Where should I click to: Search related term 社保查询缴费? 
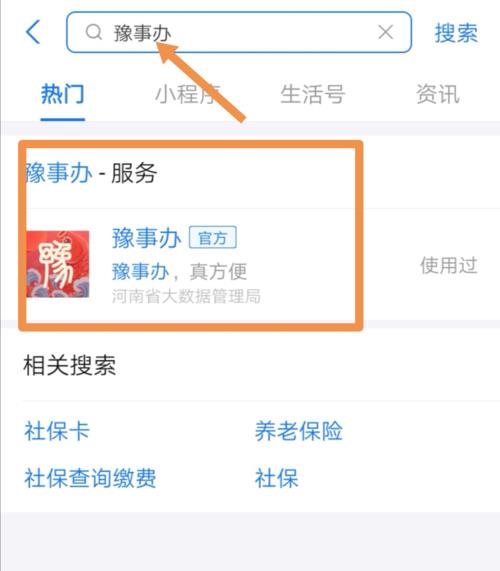(x=90, y=478)
